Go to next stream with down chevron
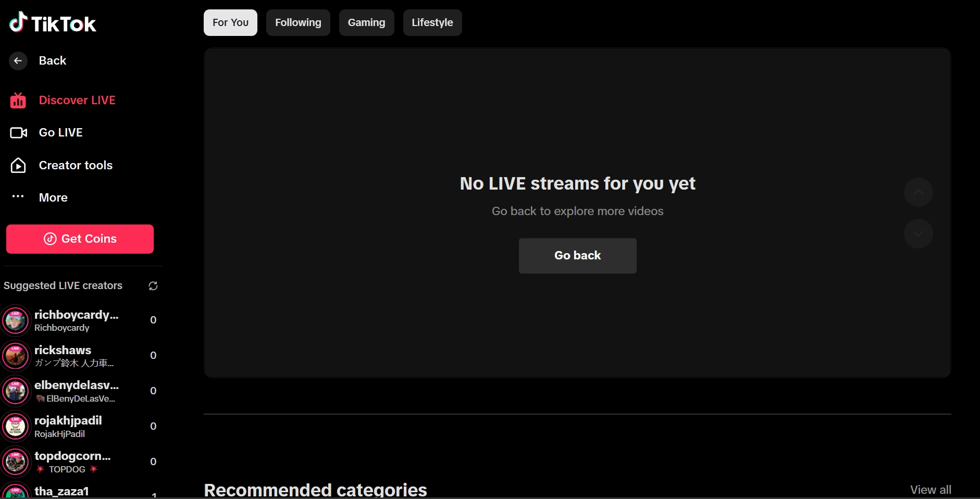The width and height of the screenshot is (980, 499). click(918, 234)
